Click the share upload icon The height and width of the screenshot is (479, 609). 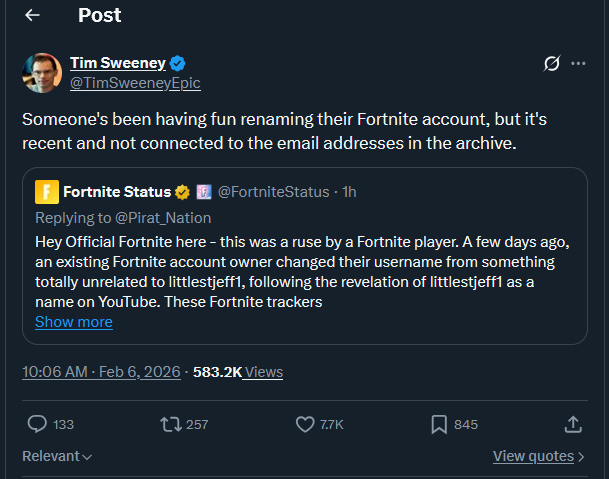(x=573, y=424)
